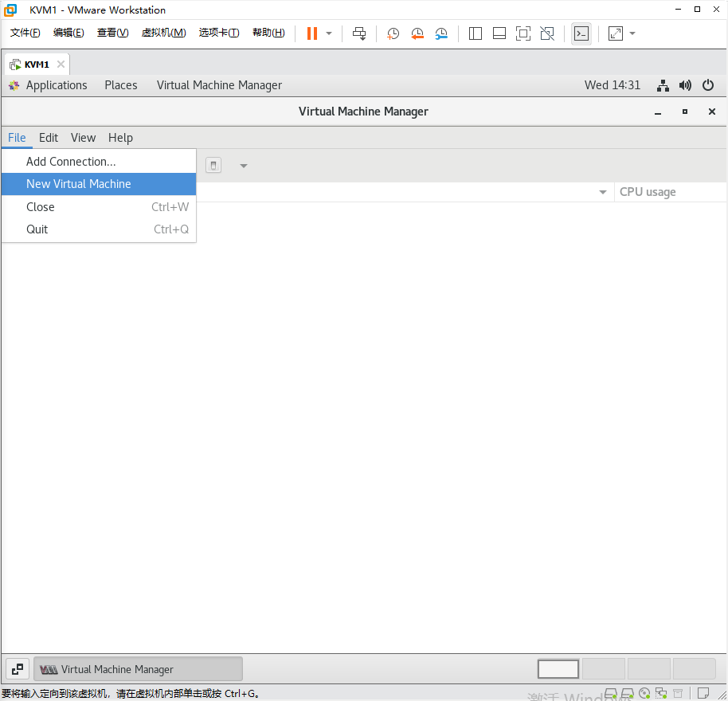Switch to the third workspace box
Viewport: 728px width, 701px height.
pyautogui.click(x=648, y=669)
